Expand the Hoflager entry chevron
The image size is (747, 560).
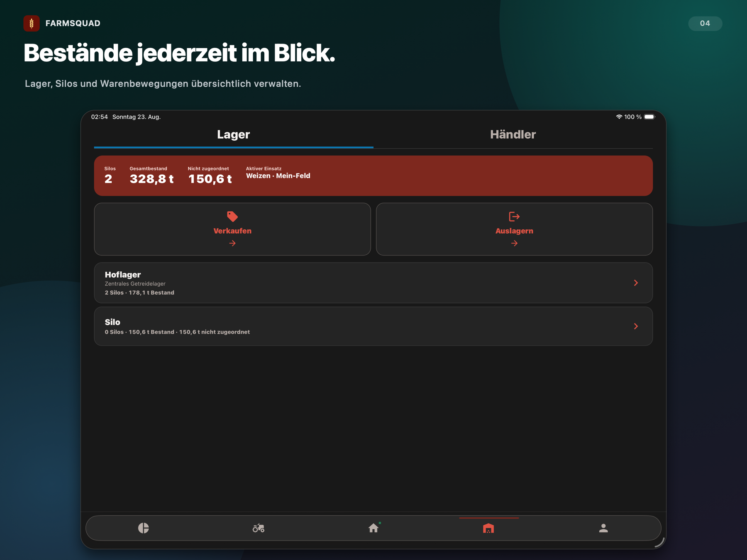click(x=636, y=283)
